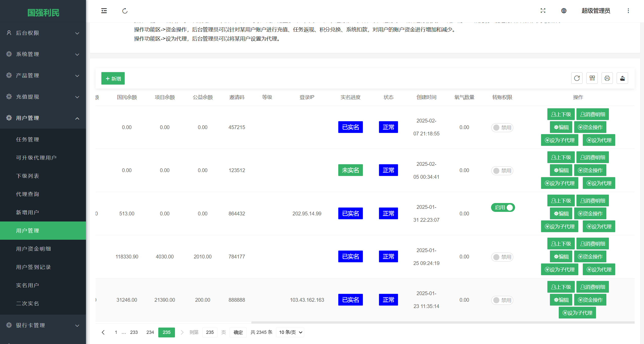Export table data with the export icon
The width and height of the screenshot is (644, 344).
pos(622,78)
